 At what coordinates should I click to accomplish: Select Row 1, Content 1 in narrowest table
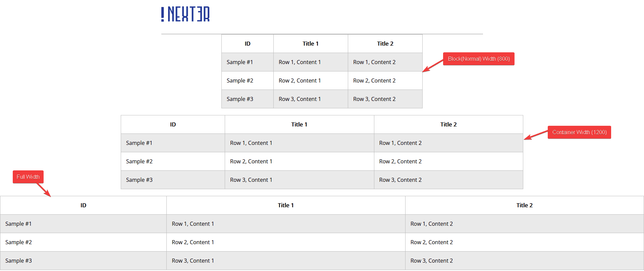click(x=311, y=62)
